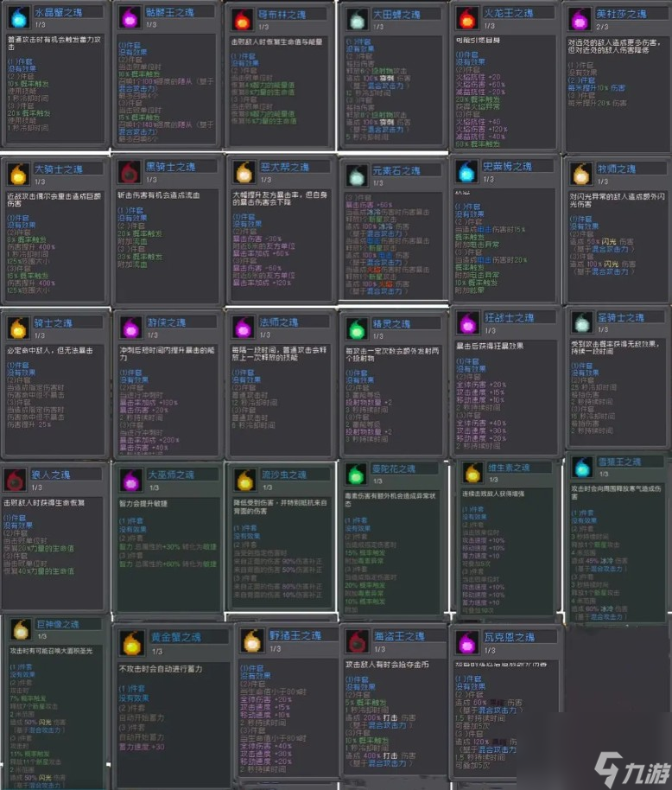Select the yellow flame icon of 黄金蟹之魂
Viewport: 672px width, 790px height.
click(x=132, y=644)
